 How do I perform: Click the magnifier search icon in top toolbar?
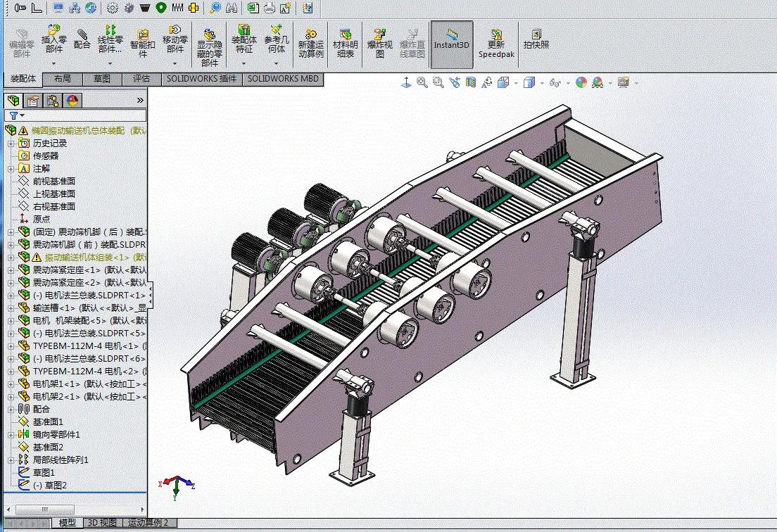pos(215,8)
